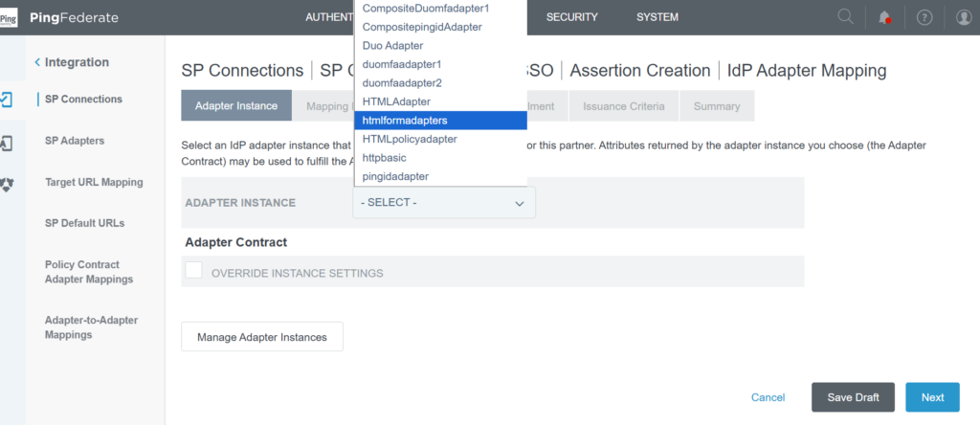Click IdP Adapter Mapping breadcrumb title
The width and height of the screenshot is (980, 425).
pyautogui.click(x=807, y=71)
